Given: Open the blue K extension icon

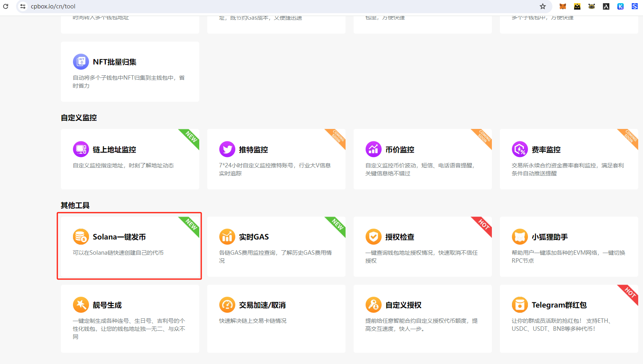Looking at the screenshot, I should pos(621,6).
